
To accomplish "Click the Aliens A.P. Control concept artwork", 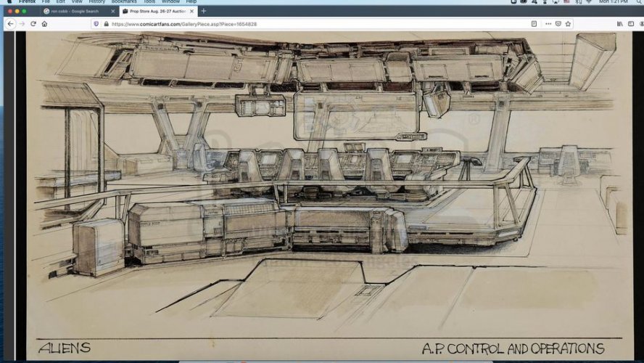I will click(x=322, y=189).
